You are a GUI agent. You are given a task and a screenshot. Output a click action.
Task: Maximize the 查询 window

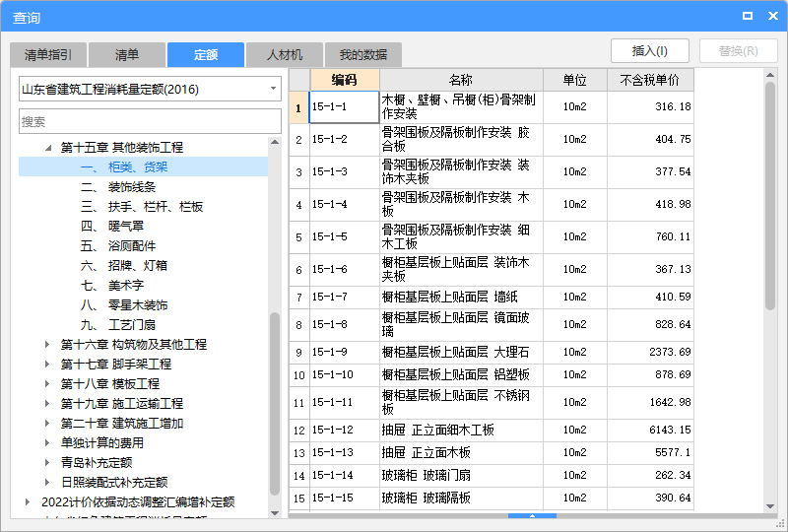tap(748, 16)
